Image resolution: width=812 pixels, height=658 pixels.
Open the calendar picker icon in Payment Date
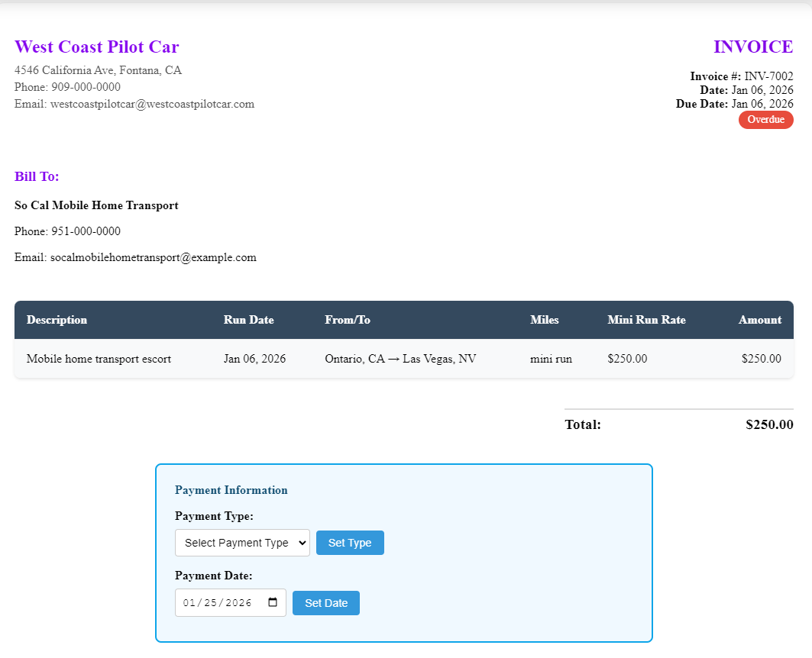point(273,602)
